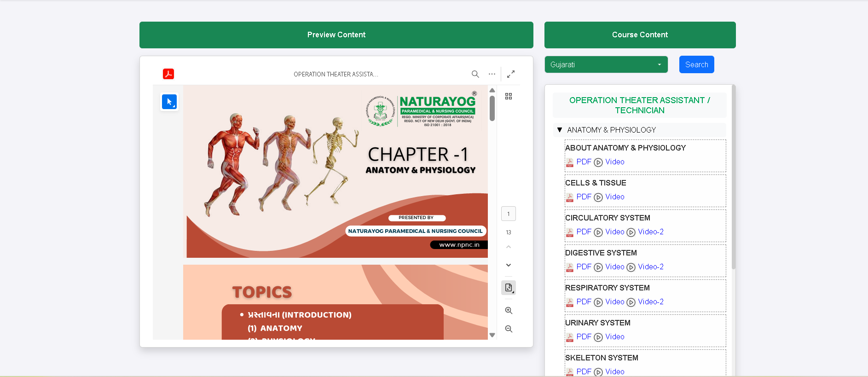Click play icon for Respiratory System Video
Screen dimensions: 868x377
pyautogui.click(x=598, y=302)
